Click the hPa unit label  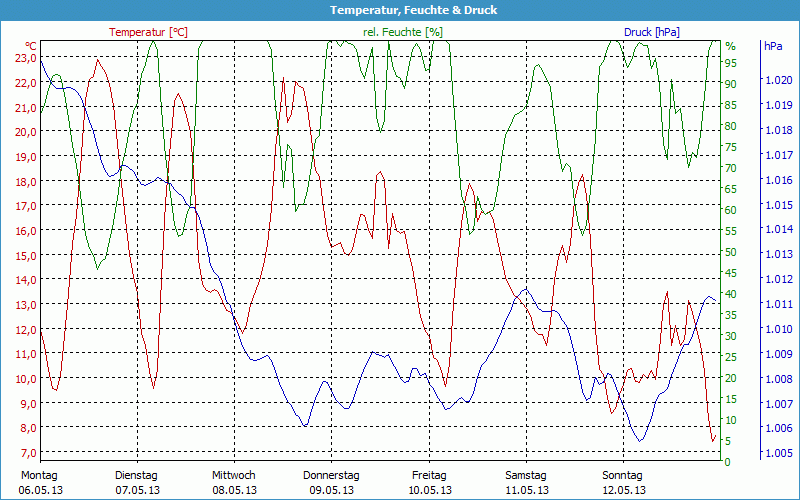773,46
